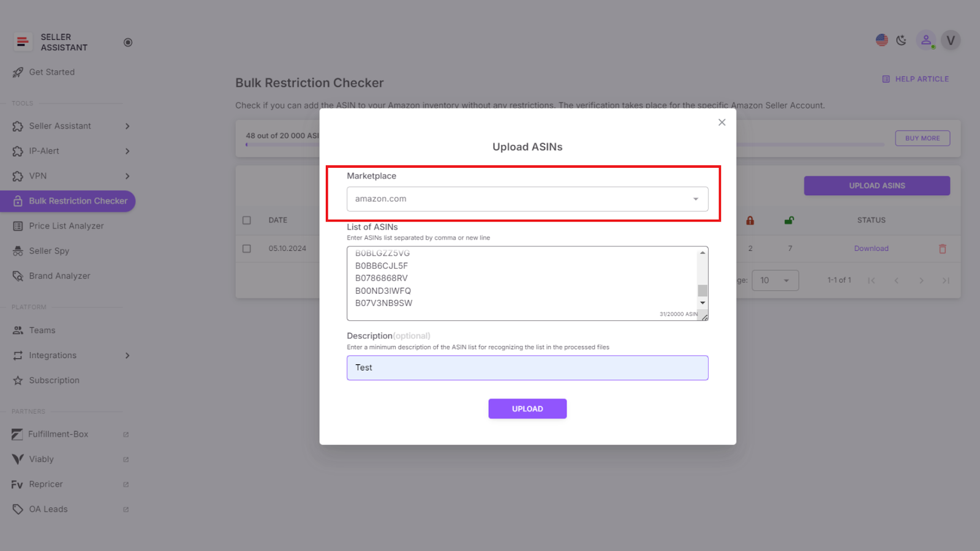This screenshot has width=980, height=551.
Task: Select all rows via the header checkbox
Action: [247, 220]
